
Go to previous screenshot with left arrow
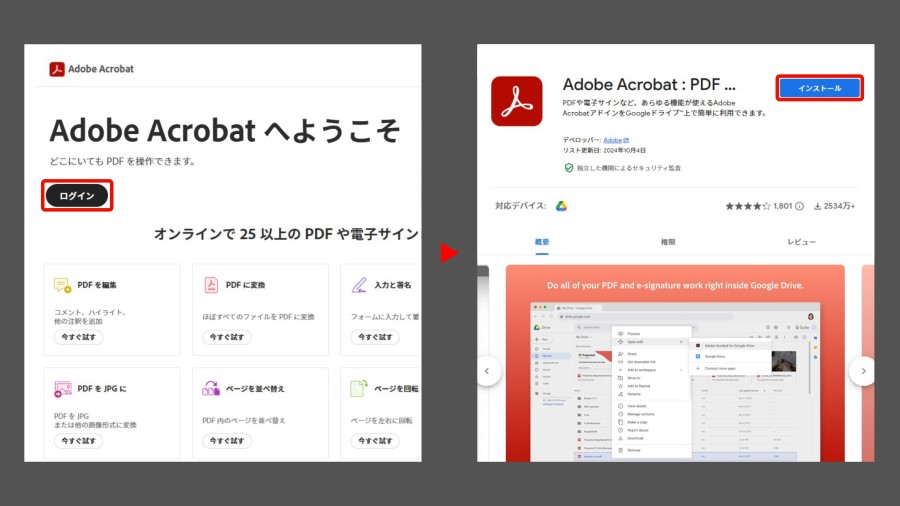pyautogui.click(x=487, y=371)
